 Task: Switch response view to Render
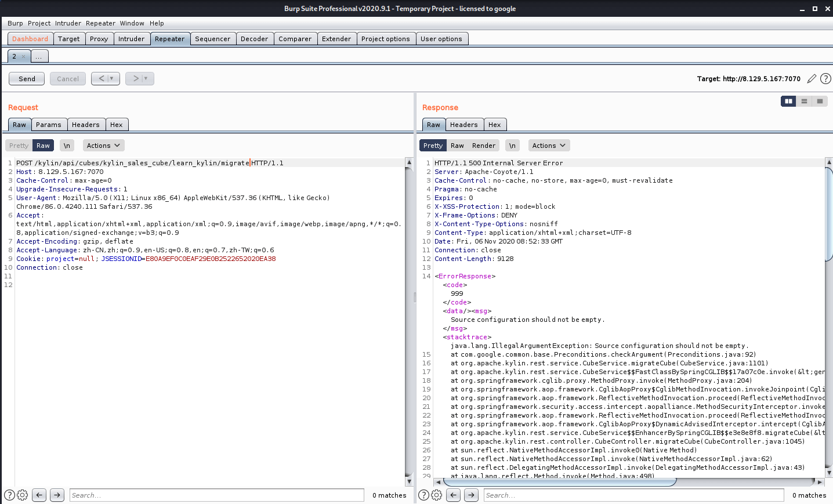click(483, 146)
